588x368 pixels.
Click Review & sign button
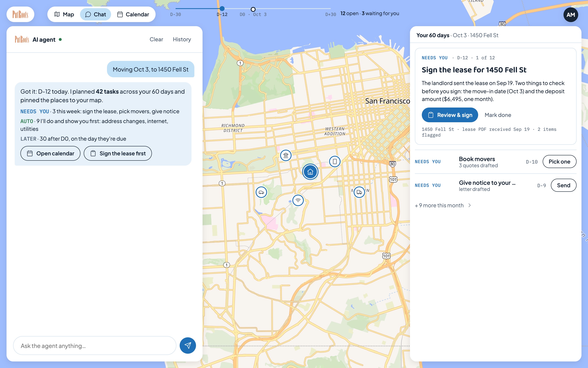click(x=450, y=115)
